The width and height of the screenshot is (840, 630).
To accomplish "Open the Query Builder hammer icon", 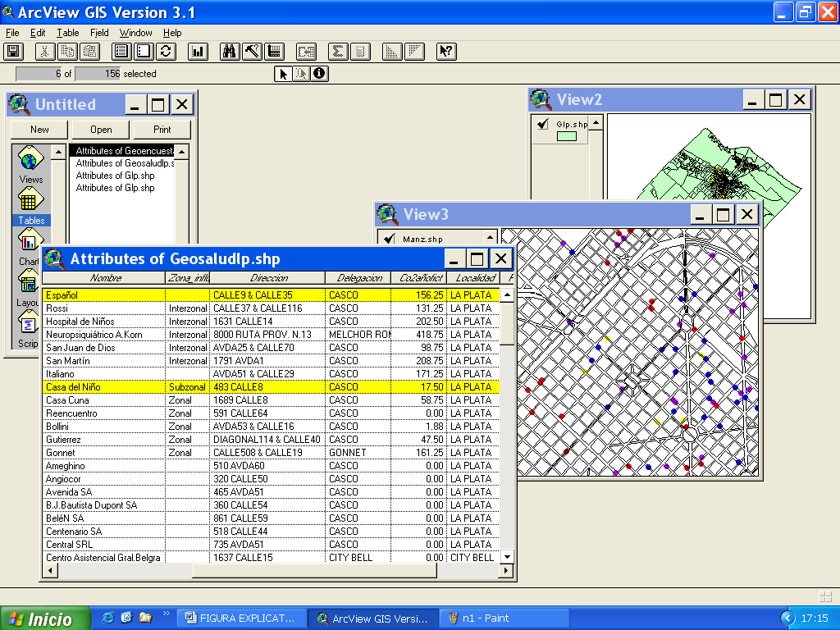I will 252,52.
